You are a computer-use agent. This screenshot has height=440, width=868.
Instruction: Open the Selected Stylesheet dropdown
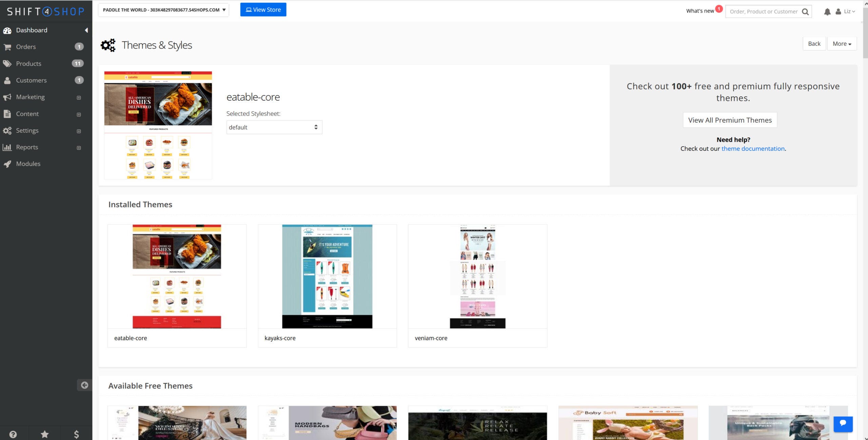(x=274, y=127)
